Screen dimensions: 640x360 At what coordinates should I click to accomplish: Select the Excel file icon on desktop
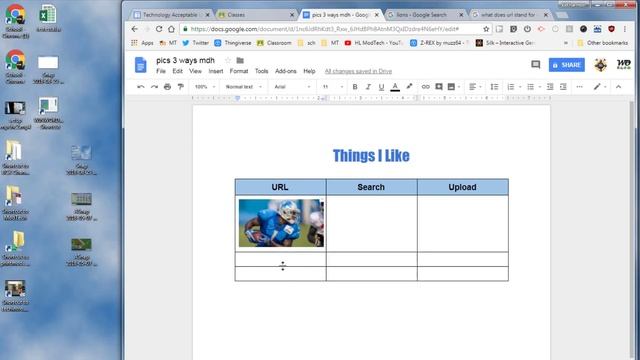pos(48,18)
